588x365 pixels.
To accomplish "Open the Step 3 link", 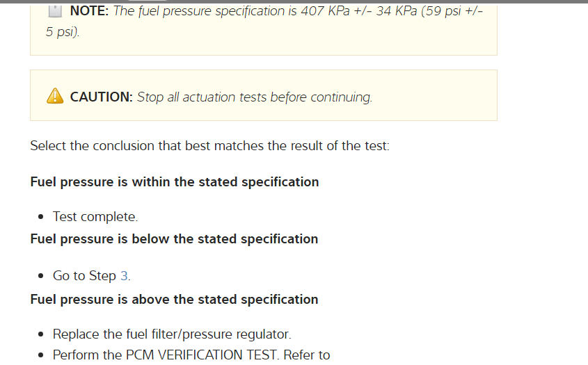I will [x=124, y=276].
